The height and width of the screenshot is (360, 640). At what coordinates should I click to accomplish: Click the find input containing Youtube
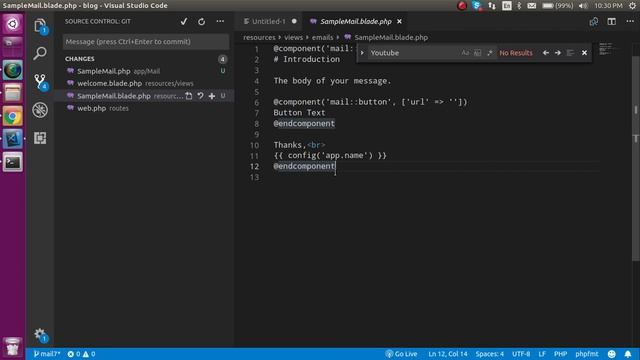412,53
